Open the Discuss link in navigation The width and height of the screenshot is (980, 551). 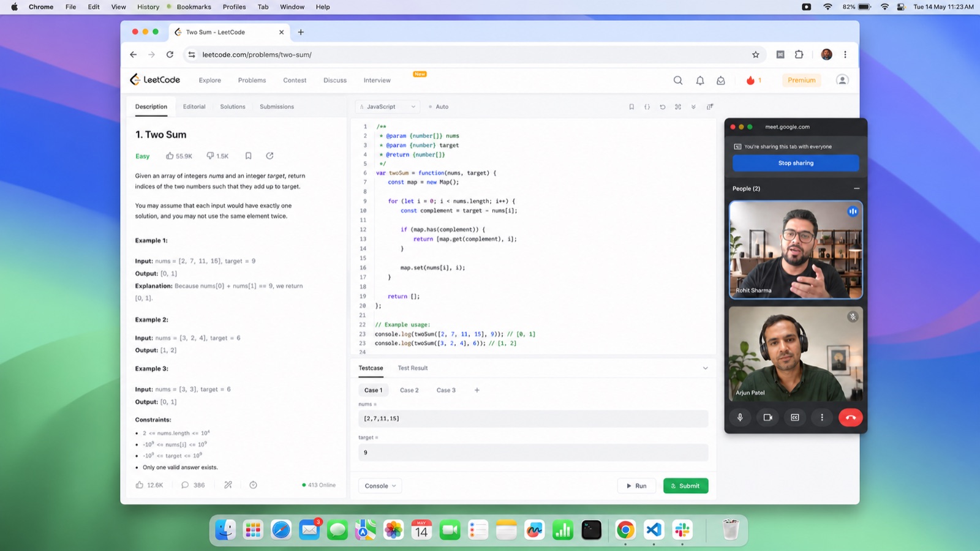[x=335, y=80]
